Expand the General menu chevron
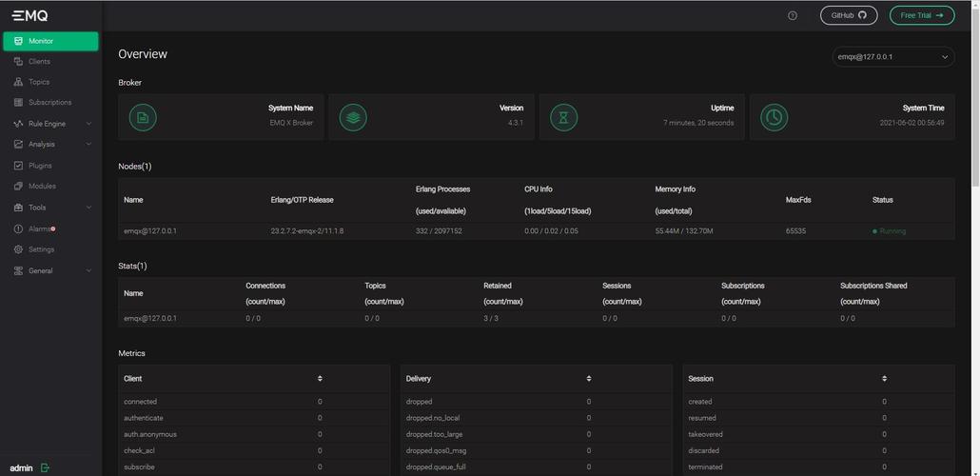 88,270
